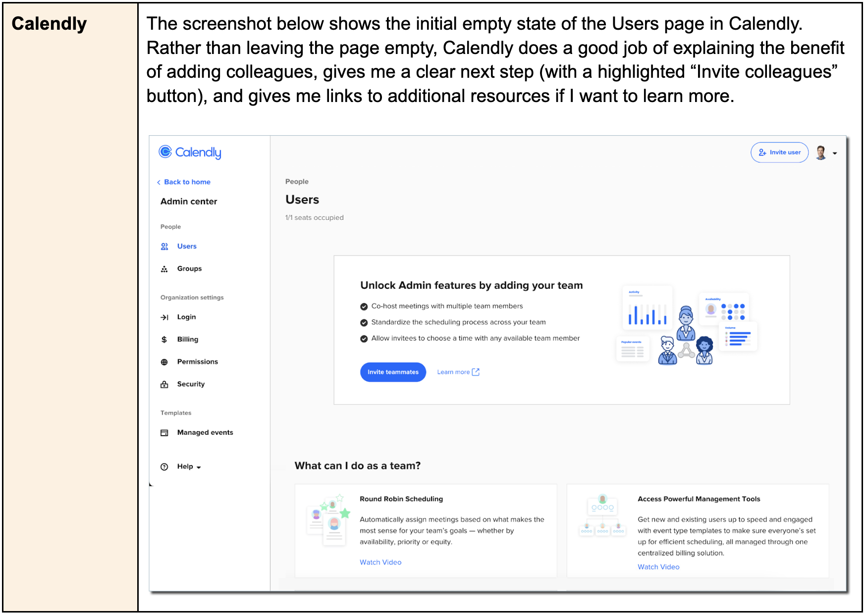Click the Billing dollar icon

coord(164,340)
